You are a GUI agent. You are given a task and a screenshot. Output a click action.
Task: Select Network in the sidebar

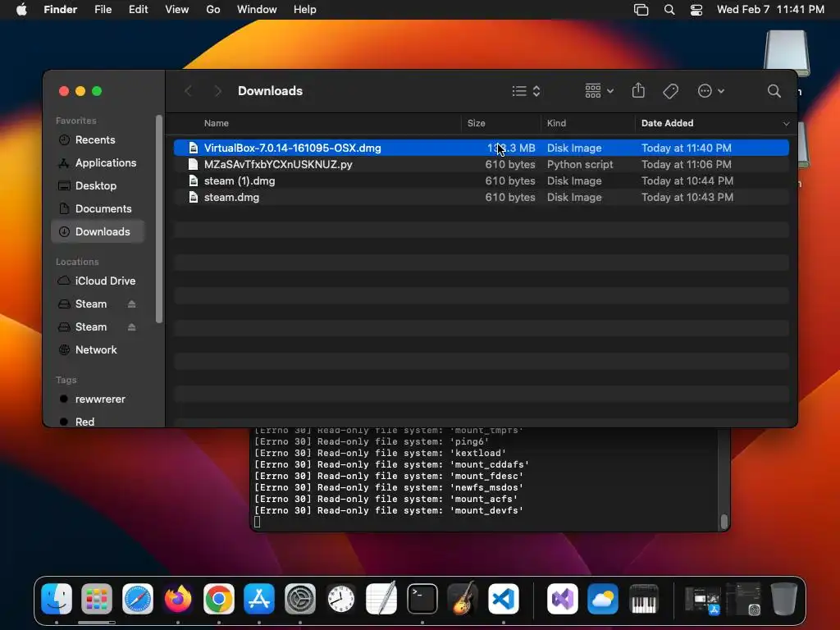tap(98, 350)
